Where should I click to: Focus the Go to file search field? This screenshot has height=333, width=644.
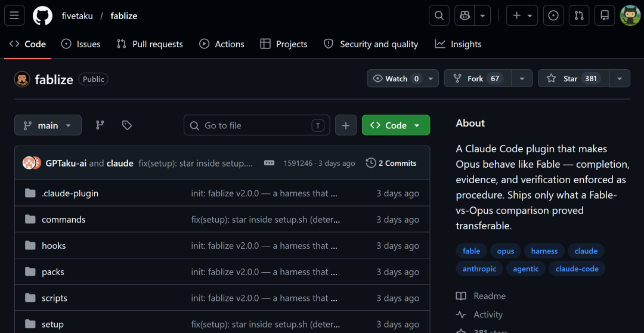coord(256,125)
